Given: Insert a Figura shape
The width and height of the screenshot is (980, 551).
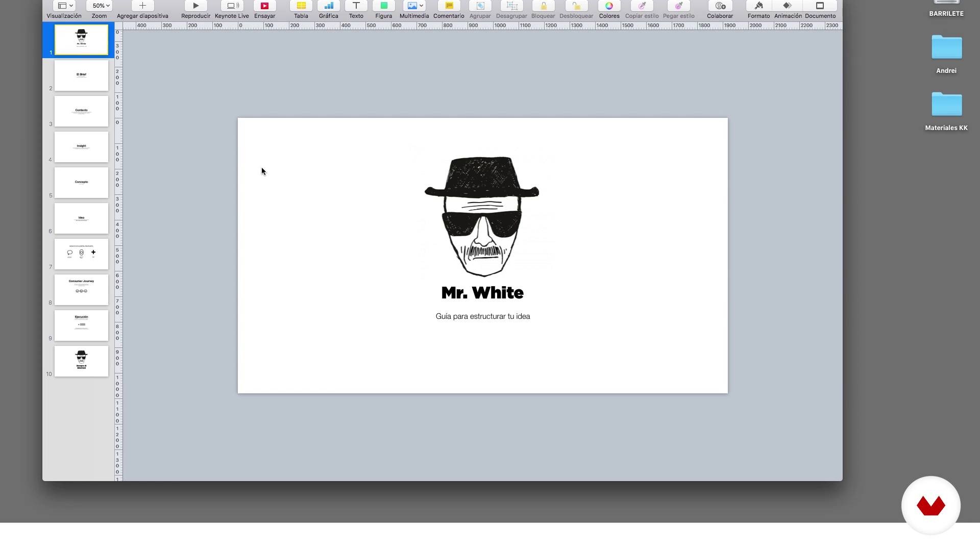Looking at the screenshot, I should 384,6.
